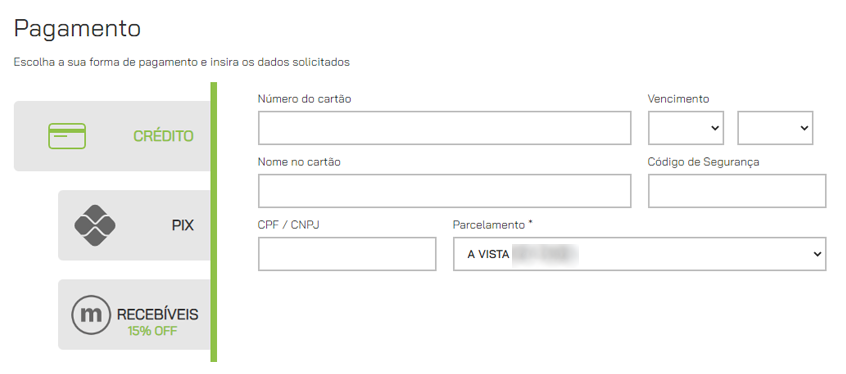Click the Pagamento page heading
Screen dimensions: 846x374
point(77,29)
